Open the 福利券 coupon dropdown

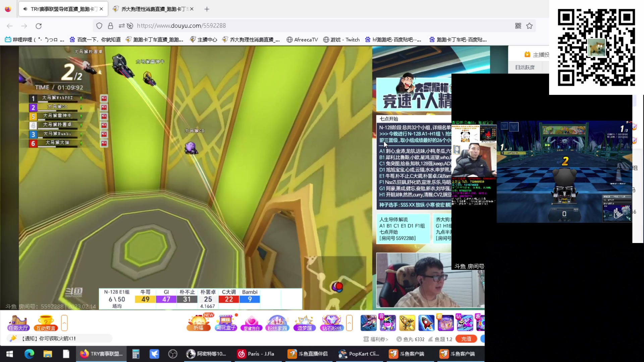[x=376, y=339]
